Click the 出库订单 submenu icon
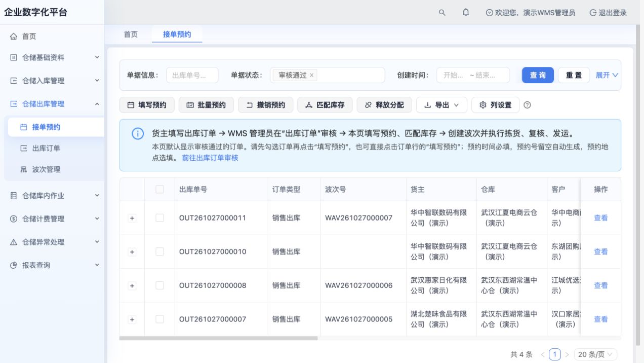644x363 pixels. pyautogui.click(x=24, y=148)
